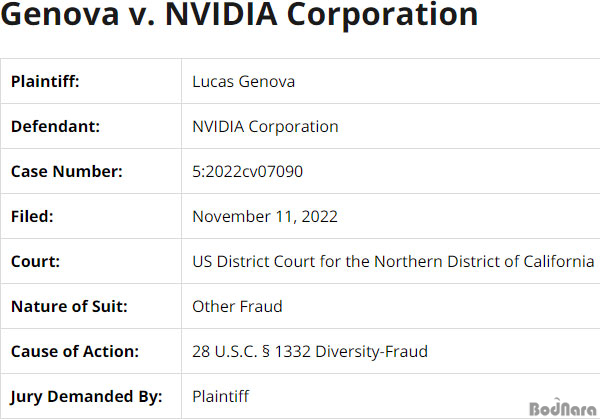Click the word Genova in the page heading

click(x=60, y=15)
